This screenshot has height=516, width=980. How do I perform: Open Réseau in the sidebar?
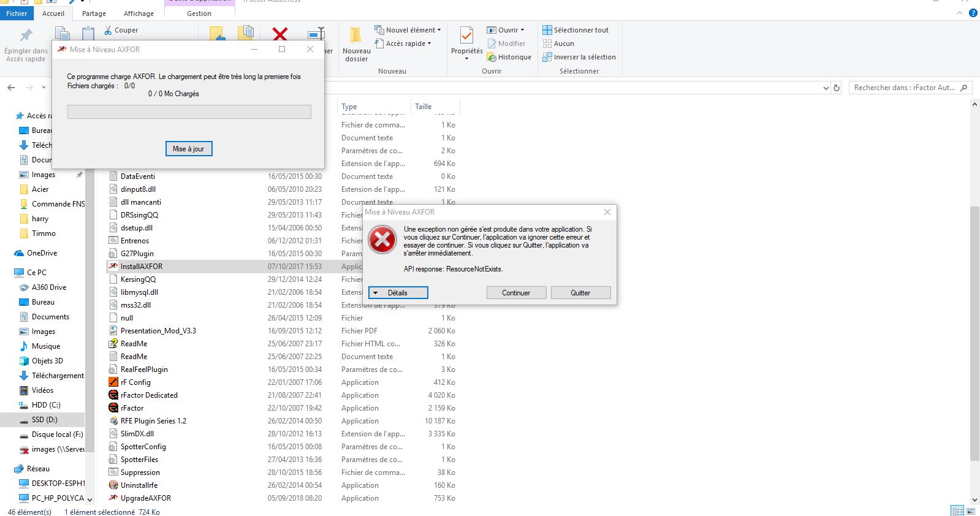click(x=38, y=469)
